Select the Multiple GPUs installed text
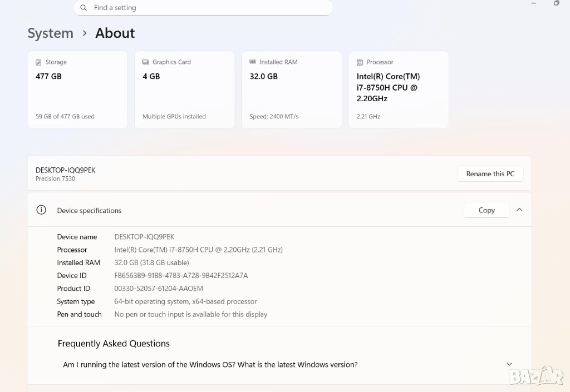The image size is (570, 392). click(x=174, y=117)
